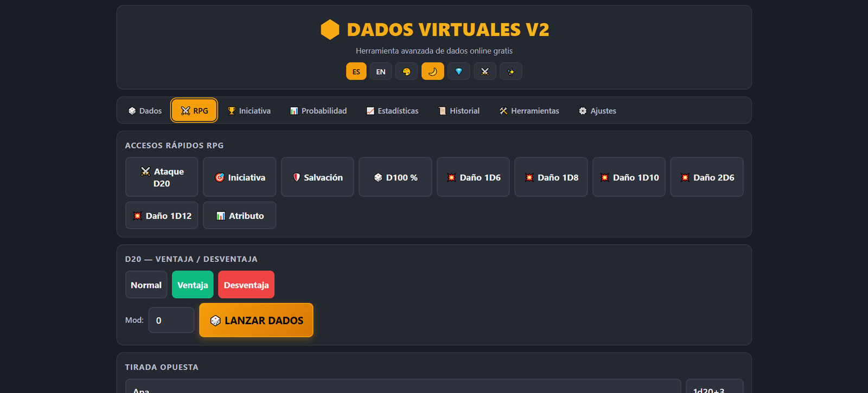Open the Dados tab
868x393 pixels.
145,111
